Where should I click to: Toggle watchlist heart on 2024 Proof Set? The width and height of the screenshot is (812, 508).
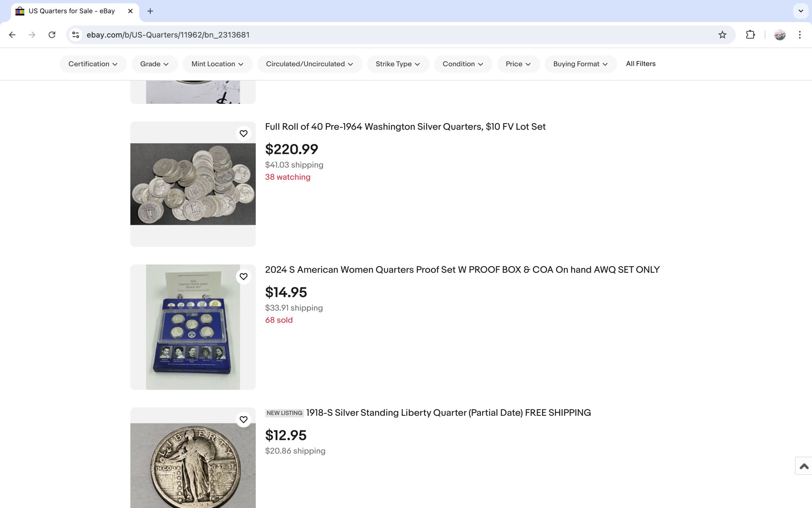(x=243, y=277)
